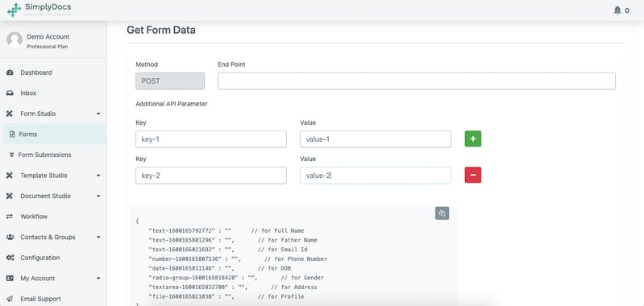Click the Template Studio tools icon

[x=10, y=176]
